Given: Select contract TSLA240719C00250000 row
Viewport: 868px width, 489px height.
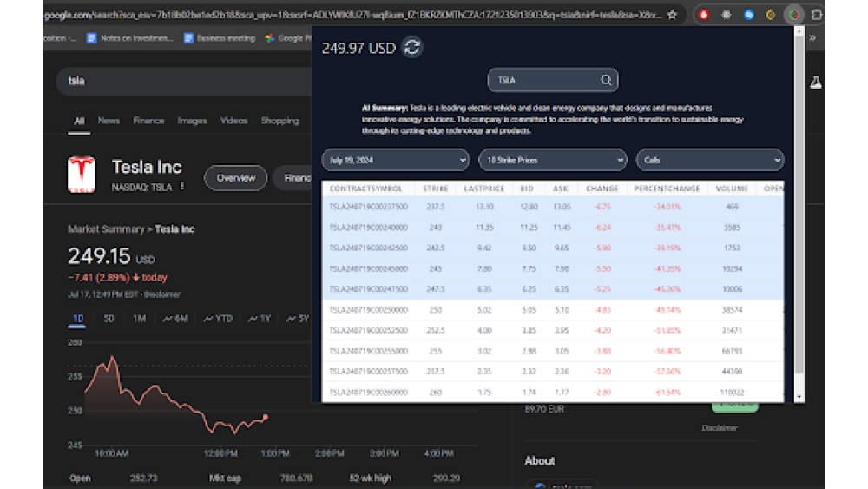Looking at the screenshot, I should coord(552,309).
